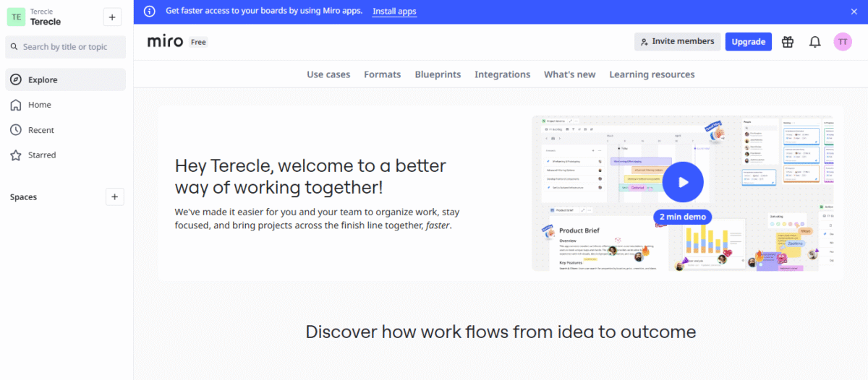Open the Starred boards section
Viewport: 868px width, 380px height.
(66, 155)
